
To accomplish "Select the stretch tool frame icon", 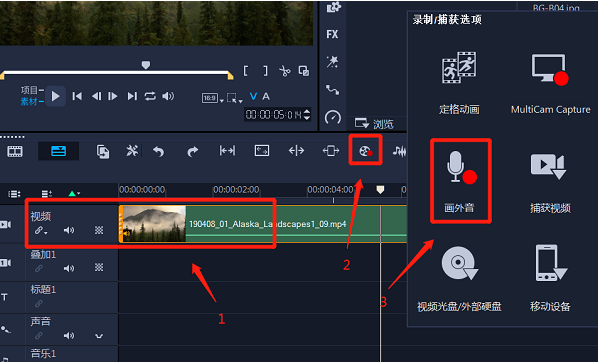I will 262,151.
